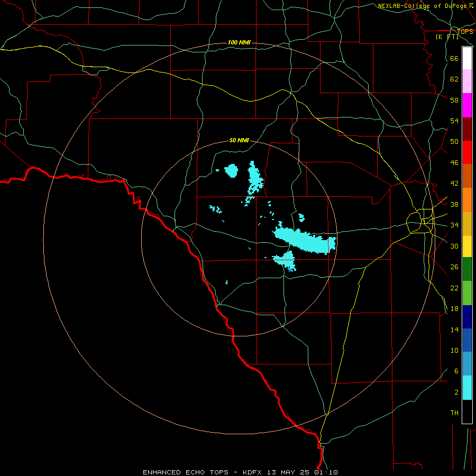Click the '18' legend value
Screen dimensions: 476x476
click(x=454, y=309)
